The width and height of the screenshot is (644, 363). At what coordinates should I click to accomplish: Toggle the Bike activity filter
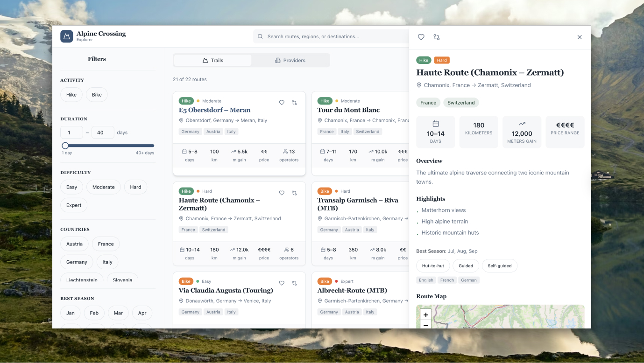[x=97, y=95]
